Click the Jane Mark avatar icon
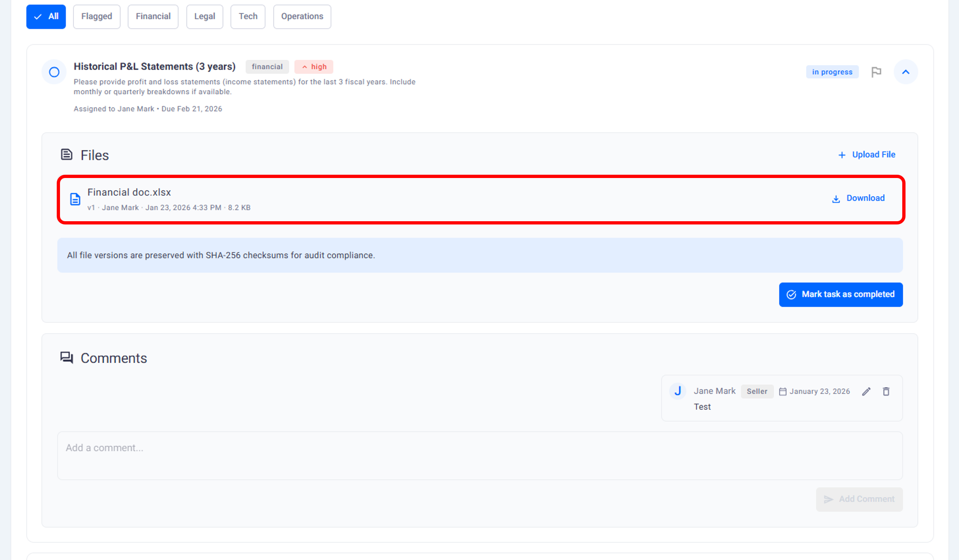Viewport: 959px width, 560px height. tap(678, 391)
